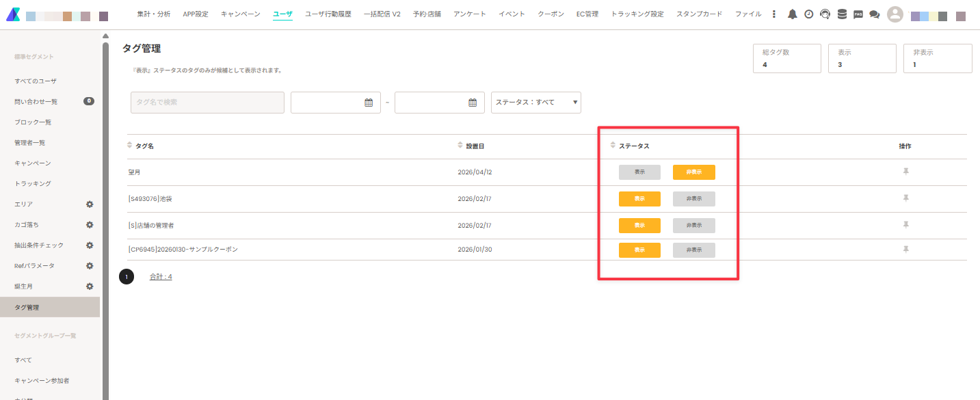Select the ユーザ top menu tab
Viewport: 980px width, 400px height.
(282, 14)
